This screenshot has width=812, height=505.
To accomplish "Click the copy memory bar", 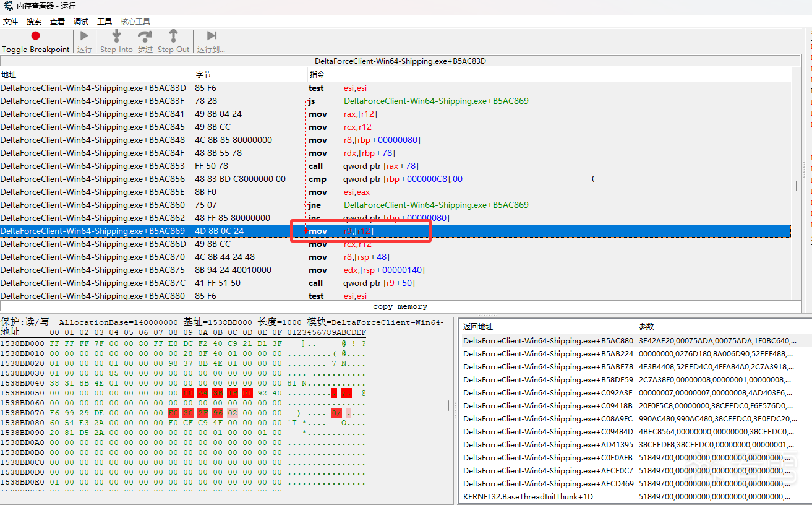I will pyautogui.click(x=400, y=307).
